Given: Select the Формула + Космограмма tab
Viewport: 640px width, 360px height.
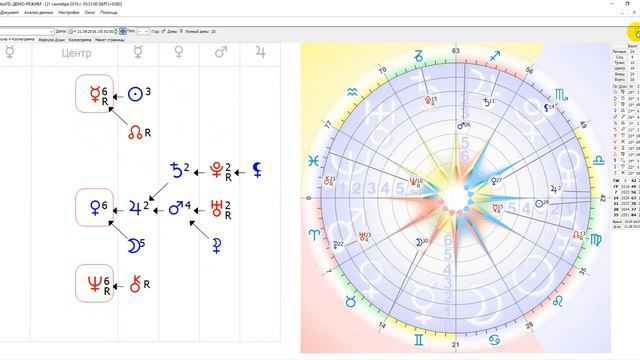Looking at the screenshot, I should pos(18,40).
